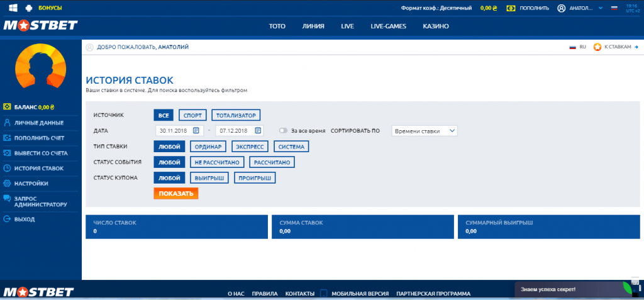Open ЛИЧНЫЕ ДАННЫЕ in sidebar
Viewport: 644px width, 300px height.
click(38, 123)
